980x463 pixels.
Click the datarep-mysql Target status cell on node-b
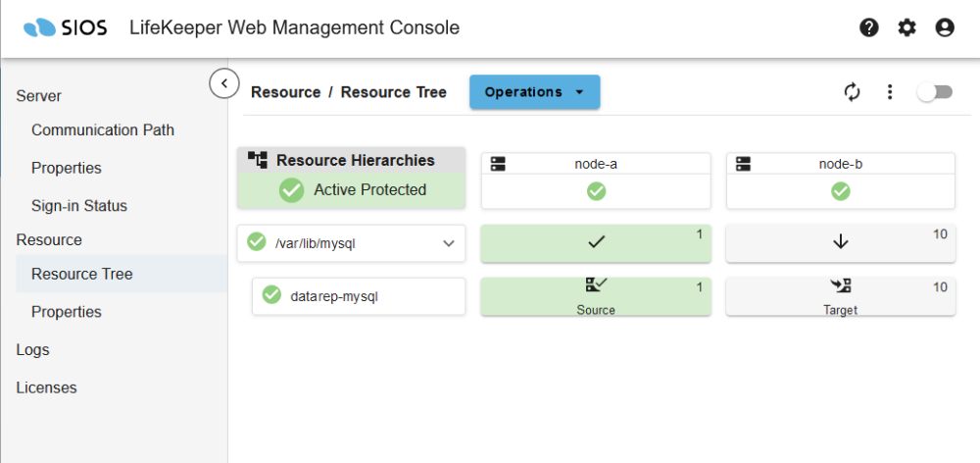click(x=840, y=296)
